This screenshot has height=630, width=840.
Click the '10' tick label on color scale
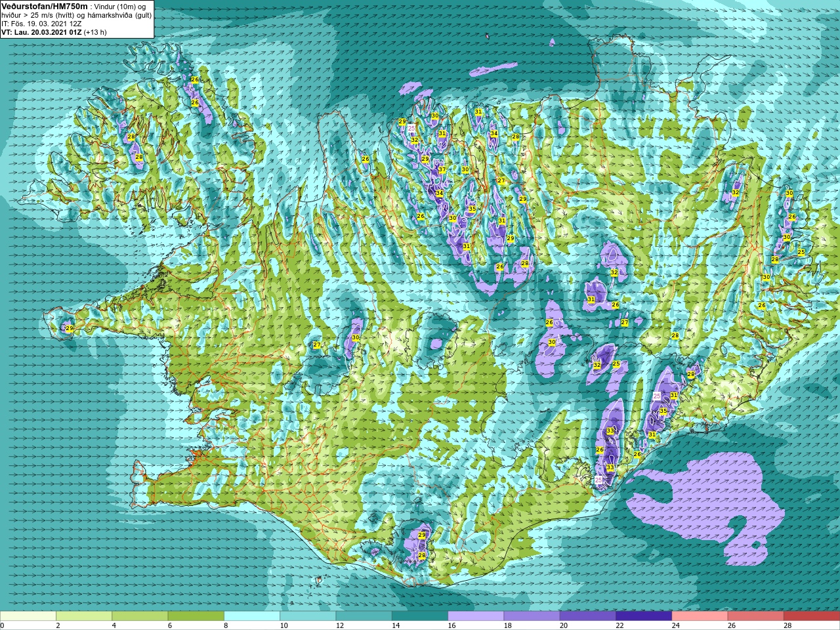283,625
